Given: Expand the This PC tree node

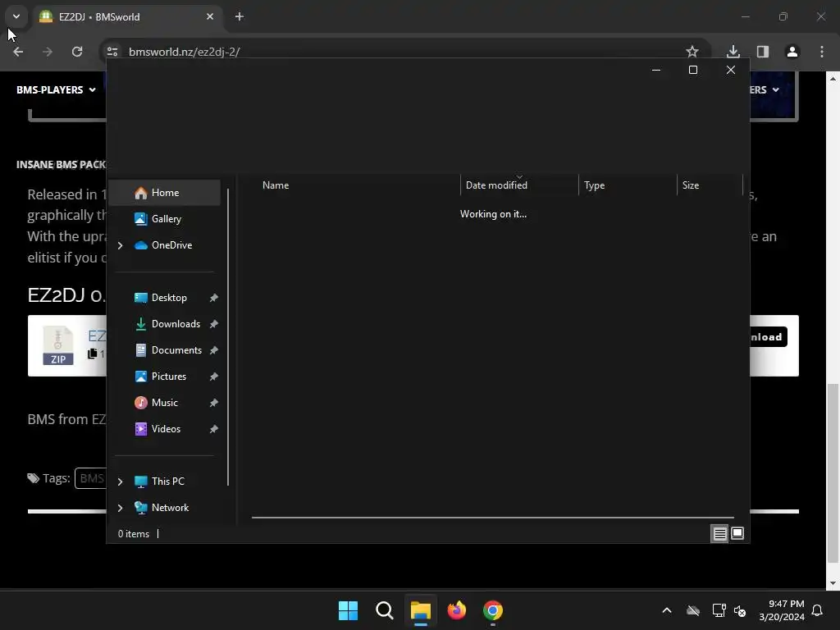Looking at the screenshot, I should pos(121,482).
